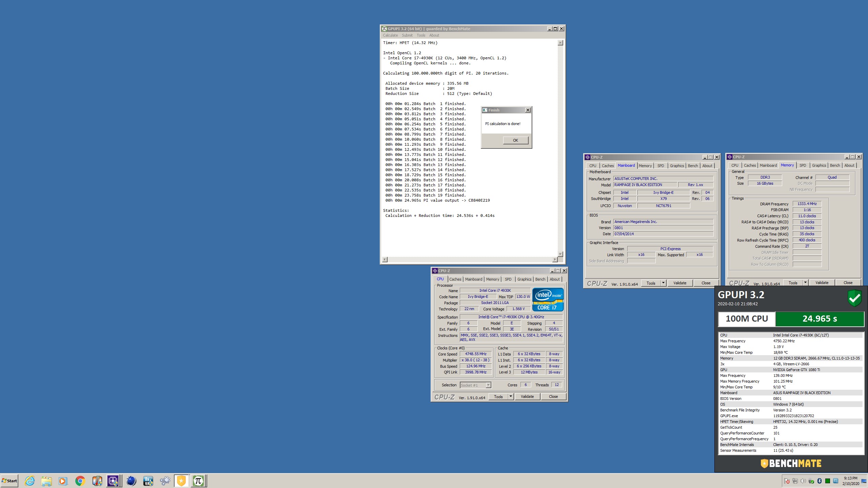Click the Intel Core i7 logo in CPU-Z

click(548, 300)
